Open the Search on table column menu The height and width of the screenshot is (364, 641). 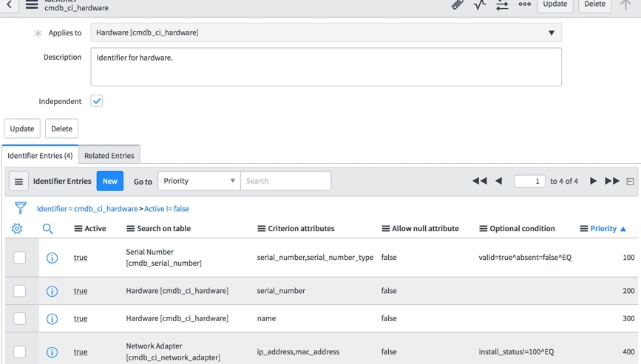coord(130,229)
